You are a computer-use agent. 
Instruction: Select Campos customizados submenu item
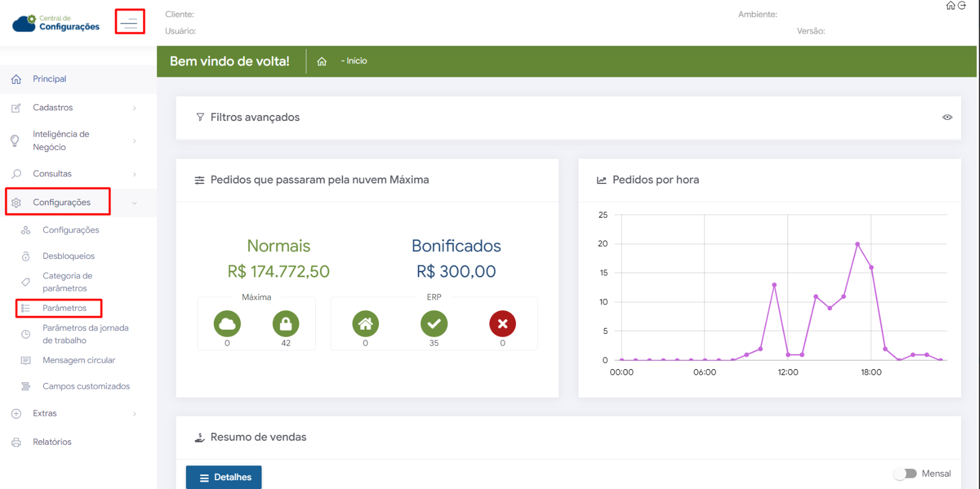click(x=86, y=386)
